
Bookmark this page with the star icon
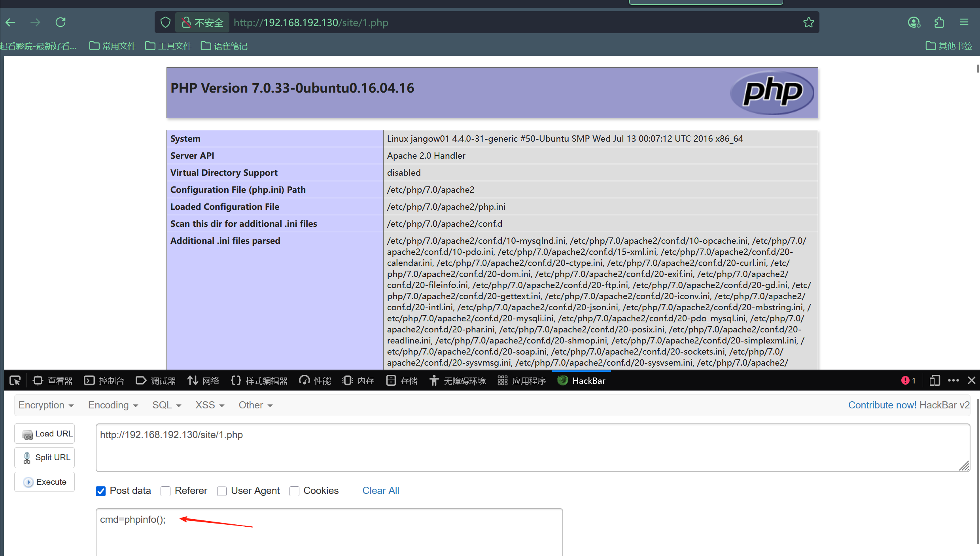pos(808,23)
